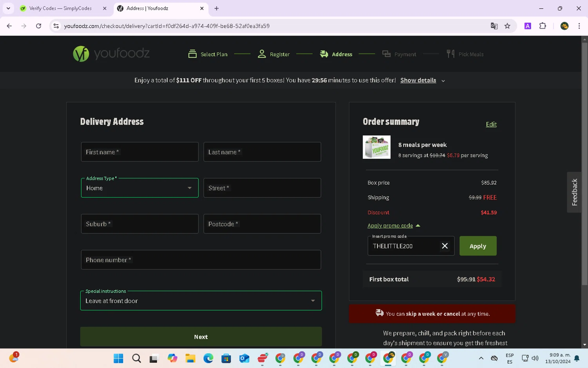Click the Last name field
Image resolution: width=588 pixels, height=368 pixels.
(x=262, y=152)
